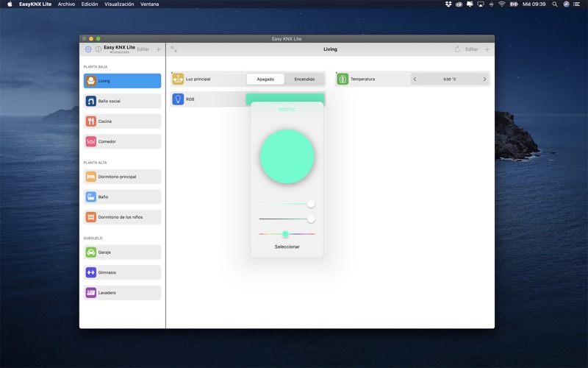Open the Apple menu

tap(10, 4)
